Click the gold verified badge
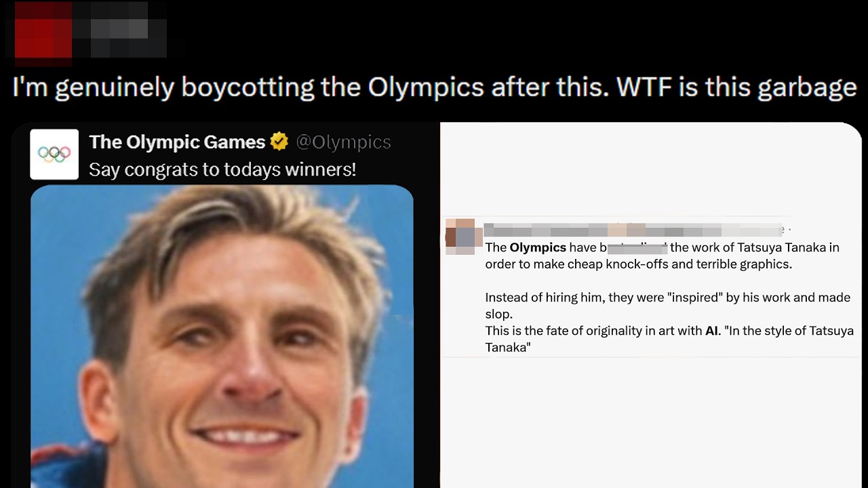The height and width of the screenshot is (488, 868). tap(279, 142)
